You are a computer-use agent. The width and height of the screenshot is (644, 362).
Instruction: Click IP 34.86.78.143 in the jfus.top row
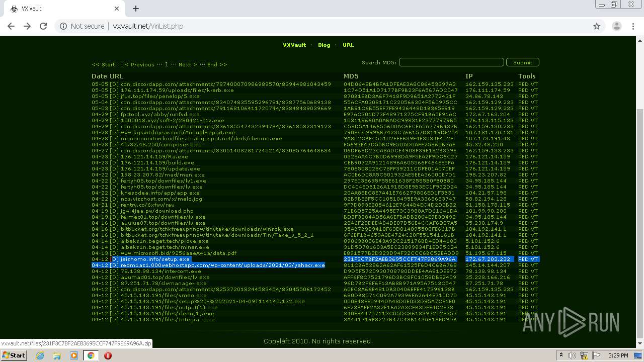[484, 96]
